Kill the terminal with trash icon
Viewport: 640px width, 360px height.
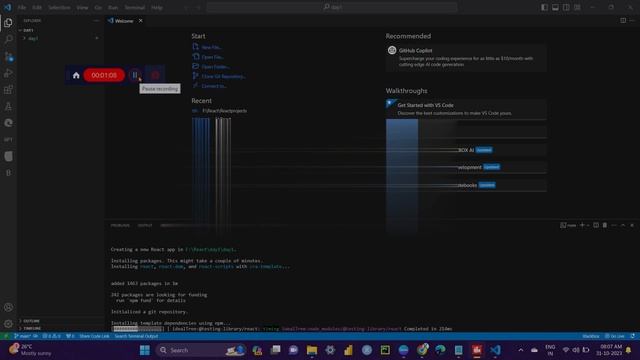click(x=605, y=225)
